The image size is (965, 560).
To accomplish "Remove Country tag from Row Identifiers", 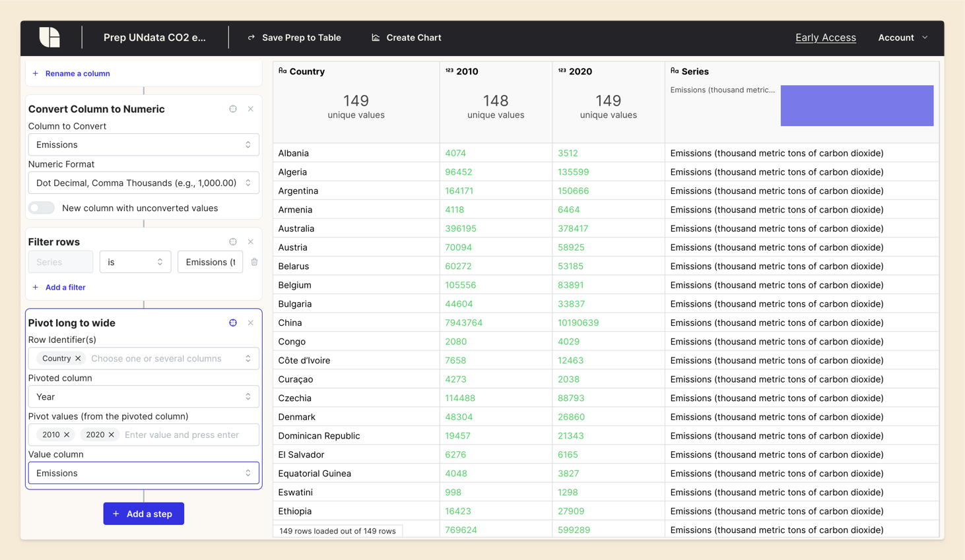I will [x=78, y=359].
